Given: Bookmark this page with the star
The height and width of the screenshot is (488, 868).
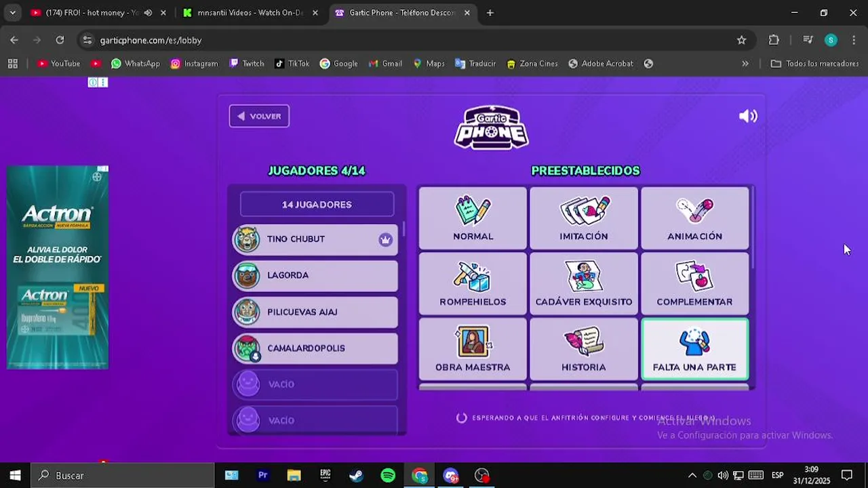Looking at the screenshot, I should click(741, 40).
